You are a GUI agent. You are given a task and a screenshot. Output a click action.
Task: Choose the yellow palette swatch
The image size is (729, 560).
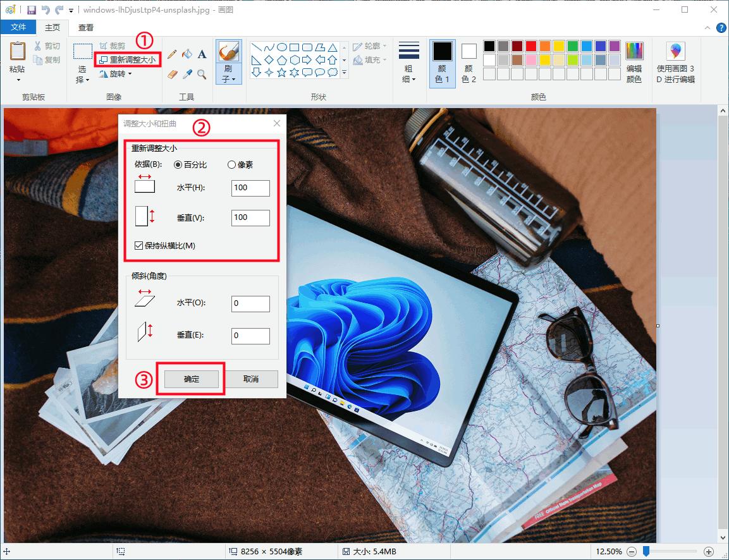[x=559, y=46]
